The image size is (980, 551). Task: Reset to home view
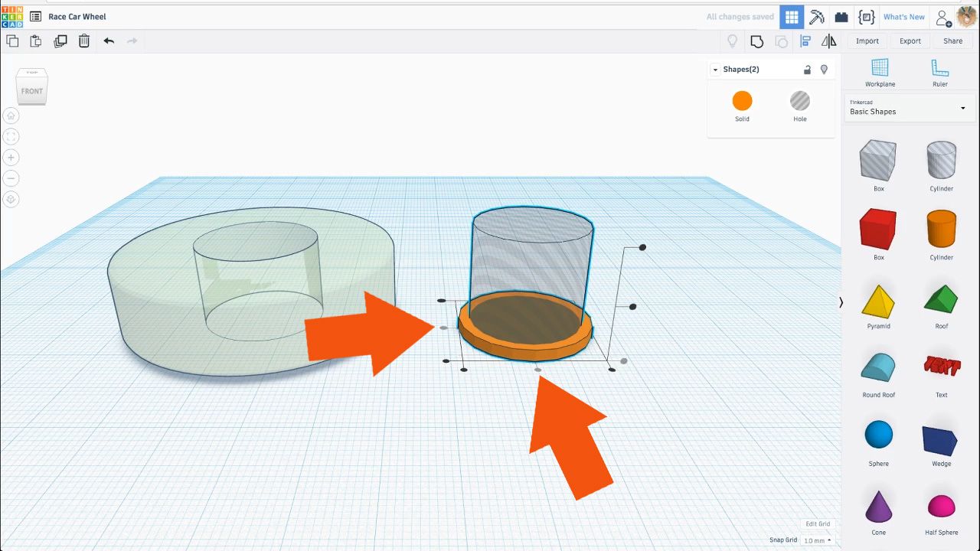[11, 116]
